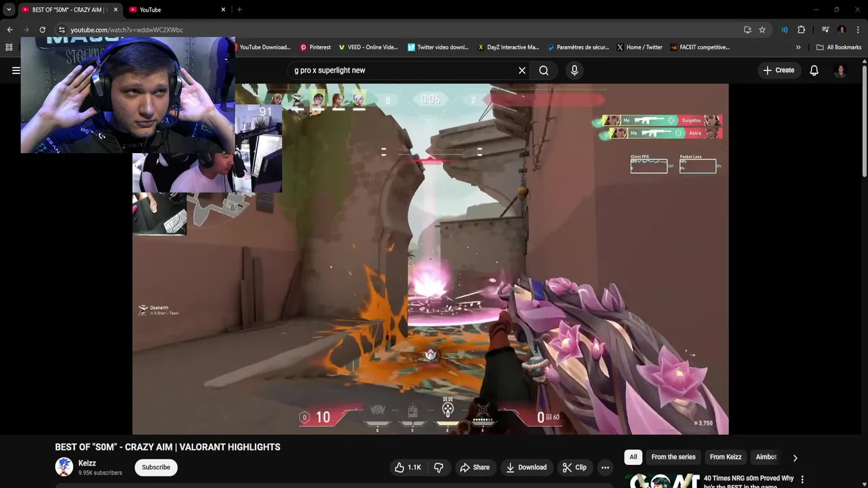
Task: Open the All Bookmarks folder
Action: (839, 47)
